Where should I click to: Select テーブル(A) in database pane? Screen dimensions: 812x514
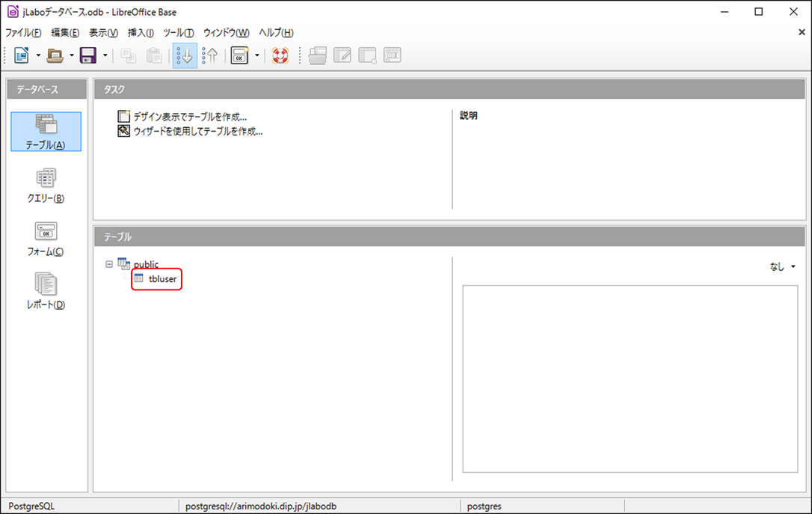pyautogui.click(x=46, y=132)
